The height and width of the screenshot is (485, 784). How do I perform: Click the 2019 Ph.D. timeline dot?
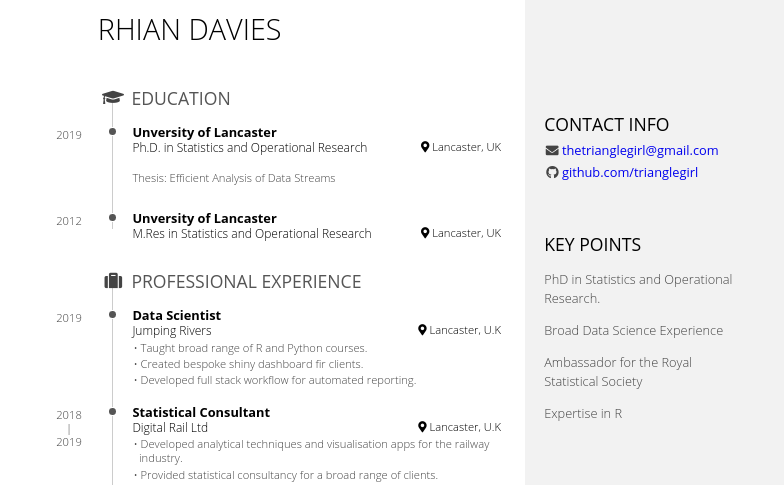[113, 132]
